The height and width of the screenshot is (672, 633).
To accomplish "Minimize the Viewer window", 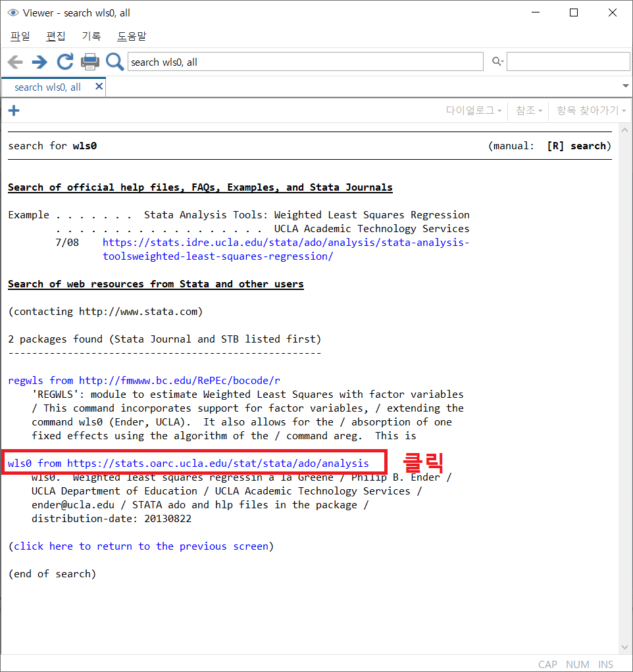I will coord(535,13).
